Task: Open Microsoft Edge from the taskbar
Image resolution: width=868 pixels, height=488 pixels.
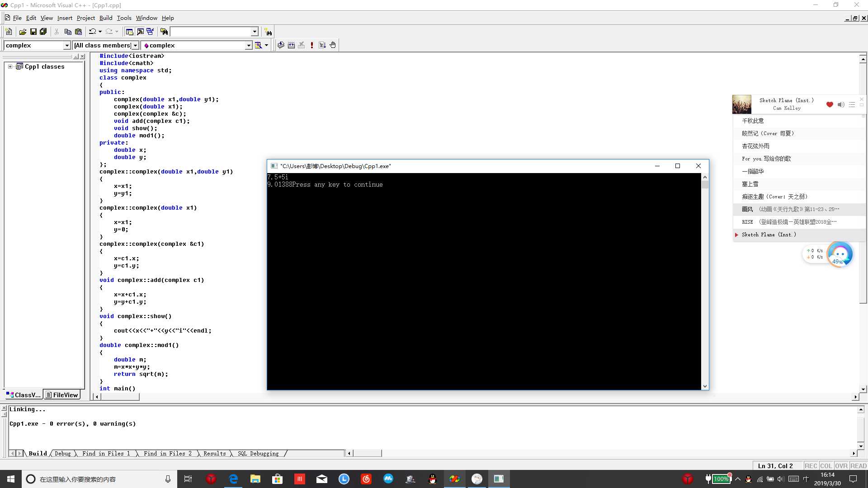Action: pos(233,479)
